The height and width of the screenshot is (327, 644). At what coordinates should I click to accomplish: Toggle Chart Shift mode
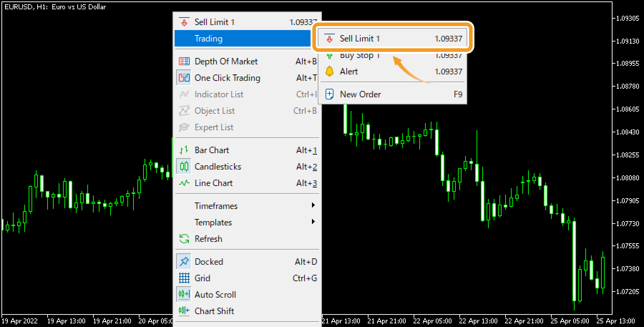(x=184, y=311)
